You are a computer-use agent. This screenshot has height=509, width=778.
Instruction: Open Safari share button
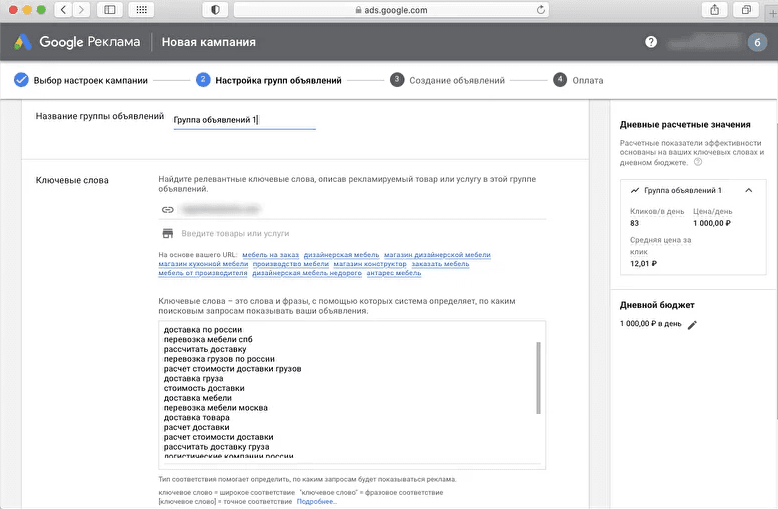click(x=714, y=10)
